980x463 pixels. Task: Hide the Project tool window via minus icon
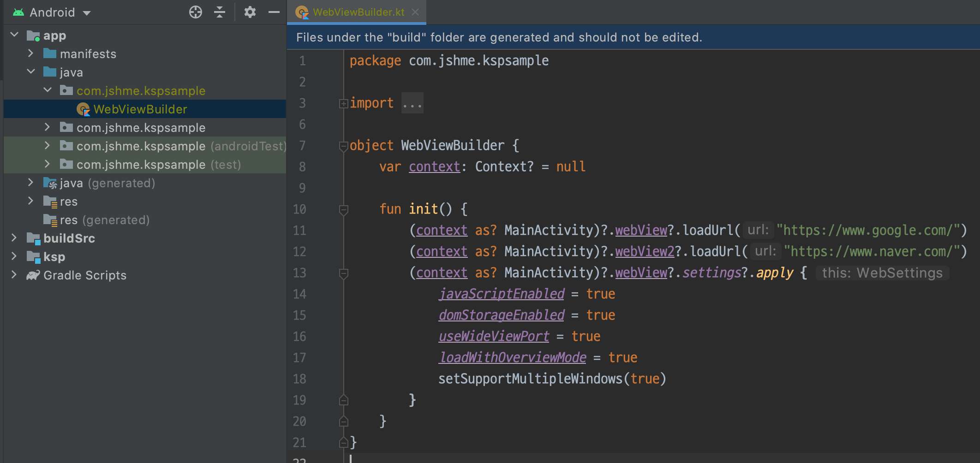(x=274, y=12)
